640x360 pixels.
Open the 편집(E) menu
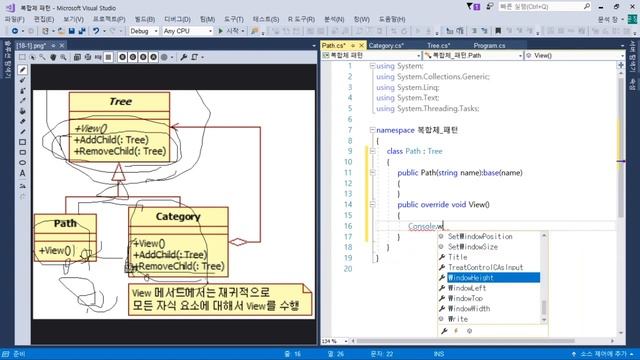coord(44,19)
